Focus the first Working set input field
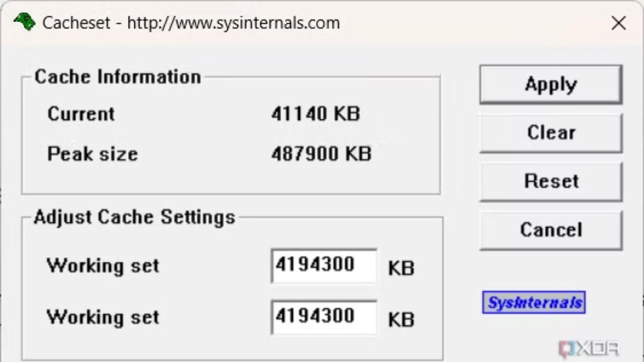Viewport: 644px width, 362px height. (324, 265)
